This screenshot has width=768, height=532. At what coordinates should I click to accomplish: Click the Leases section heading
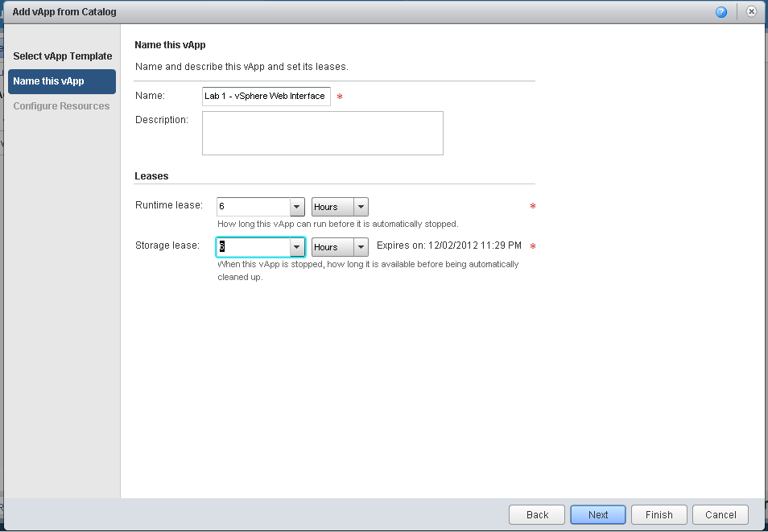(x=151, y=176)
